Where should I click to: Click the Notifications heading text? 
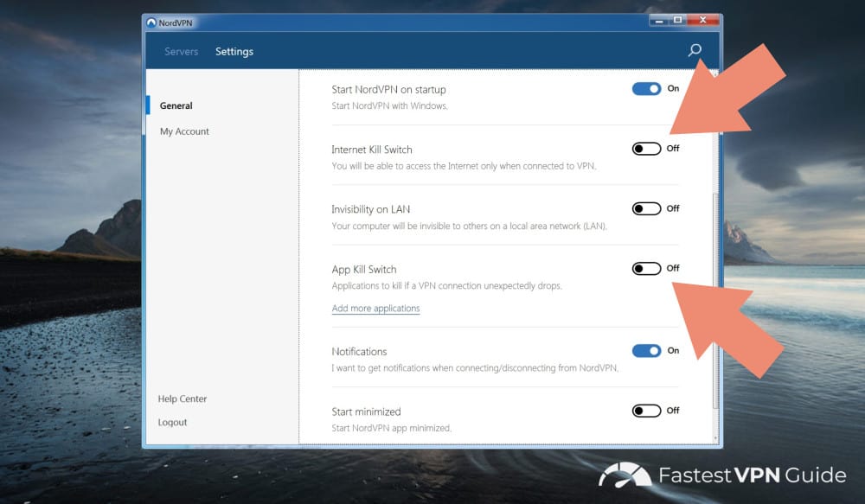tap(359, 352)
